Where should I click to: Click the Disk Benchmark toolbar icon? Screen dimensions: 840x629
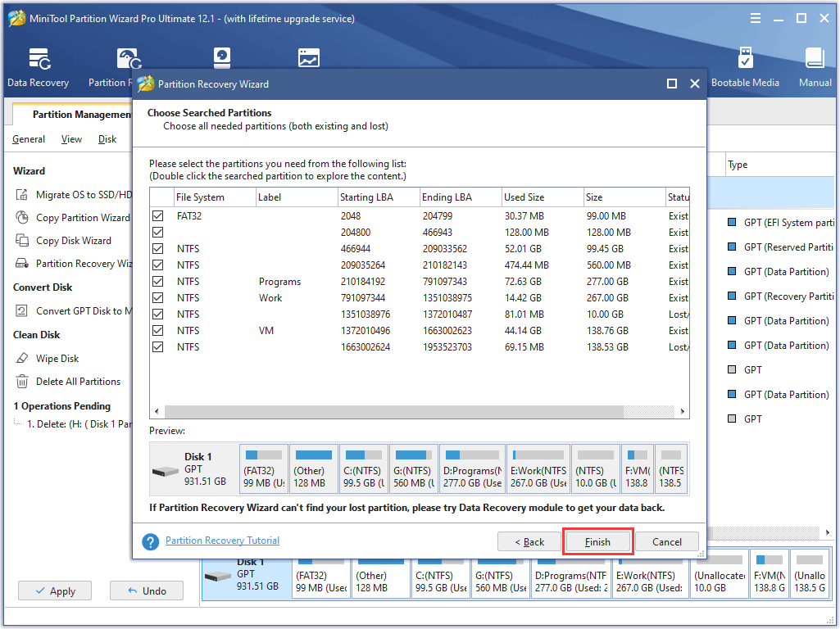(x=222, y=58)
